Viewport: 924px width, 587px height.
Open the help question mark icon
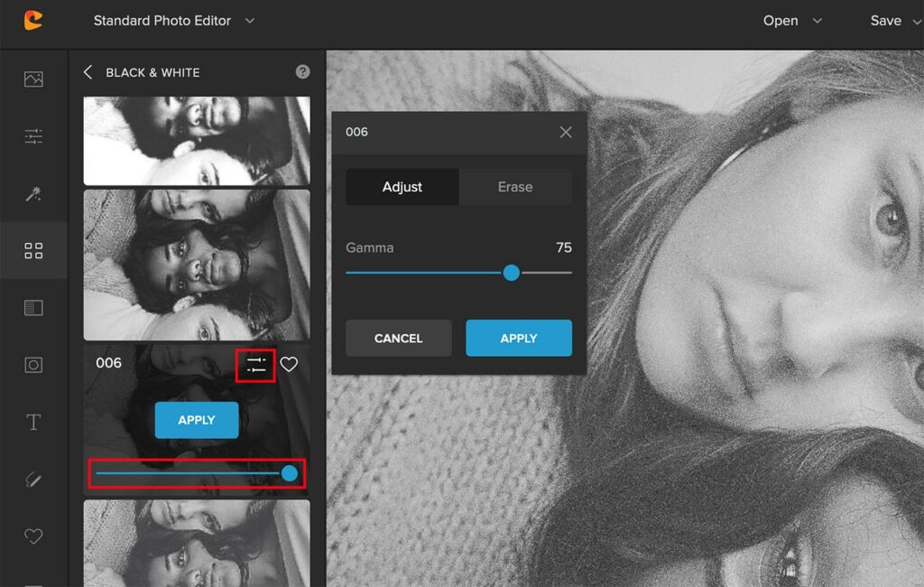(x=302, y=72)
